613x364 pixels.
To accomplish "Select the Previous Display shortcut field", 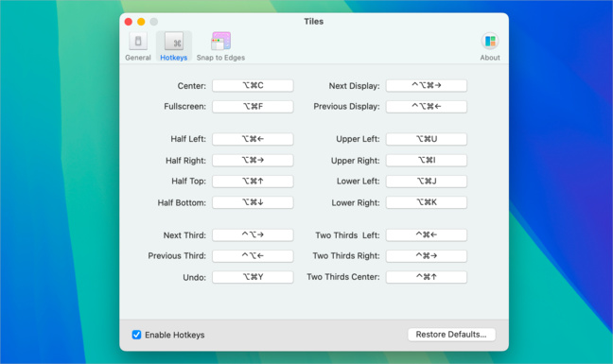I will (x=427, y=106).
